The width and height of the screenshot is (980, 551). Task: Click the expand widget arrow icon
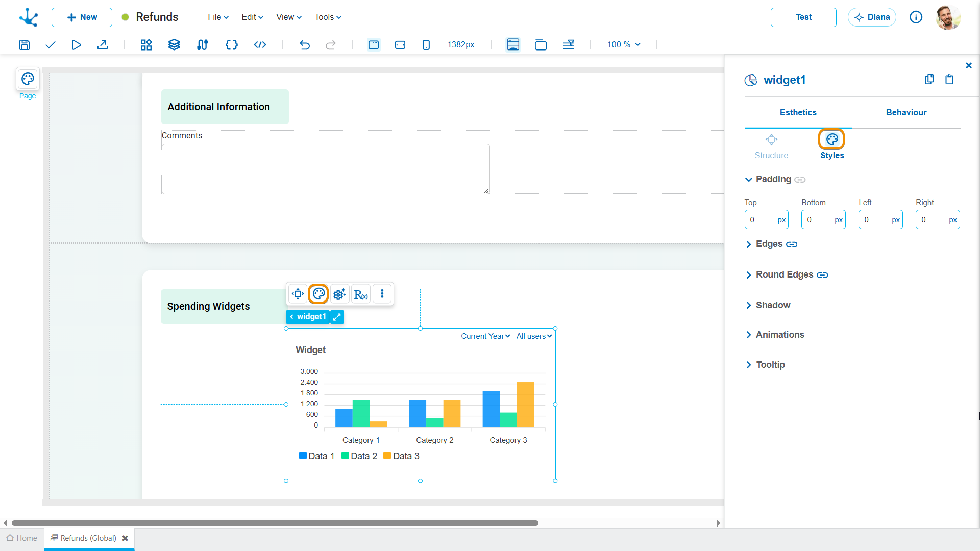[x=337, y=317]
